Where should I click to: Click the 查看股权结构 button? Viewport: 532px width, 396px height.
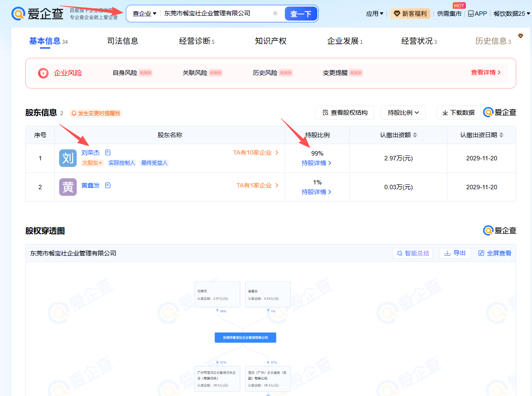[x=344, y=113]
